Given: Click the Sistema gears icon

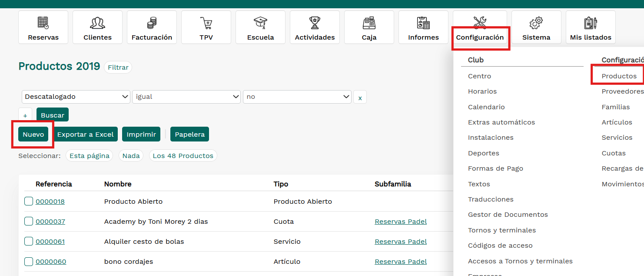Looking at the screenshot, I should coord(536,23).
